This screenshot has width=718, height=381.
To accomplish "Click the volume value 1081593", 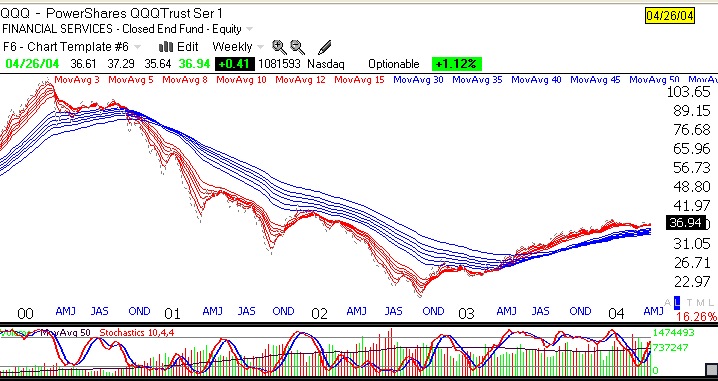I will pyautogui.click(x=279, y=64).
